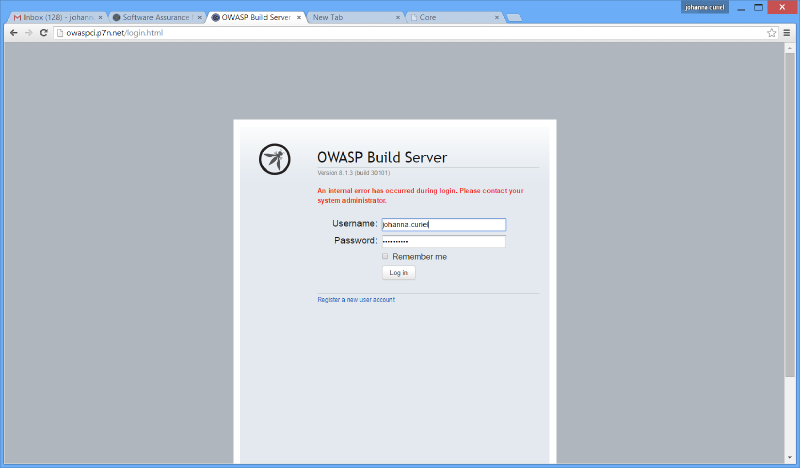The image size is (800, 468).
Task: Click the Username input field
Action: coord(443,224)
